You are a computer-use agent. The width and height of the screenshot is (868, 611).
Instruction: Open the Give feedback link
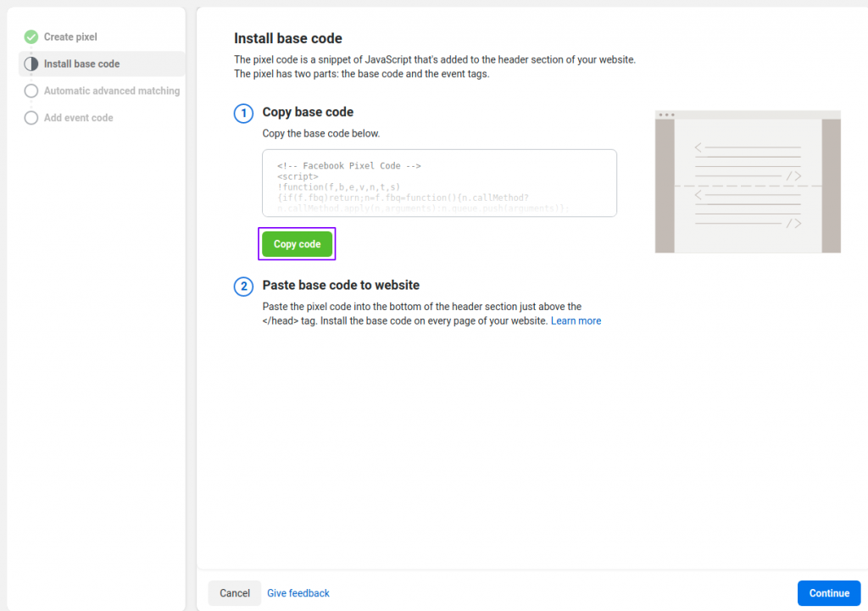coord(298,593)
